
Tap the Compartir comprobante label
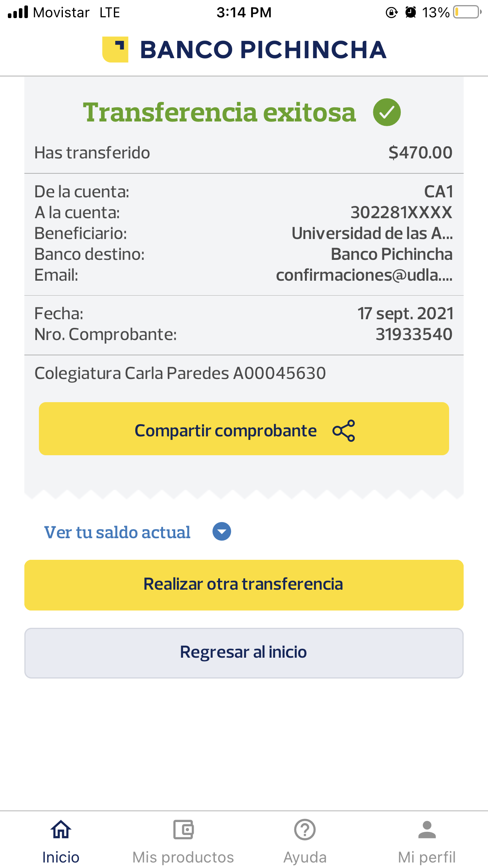[x=226, y=431]
